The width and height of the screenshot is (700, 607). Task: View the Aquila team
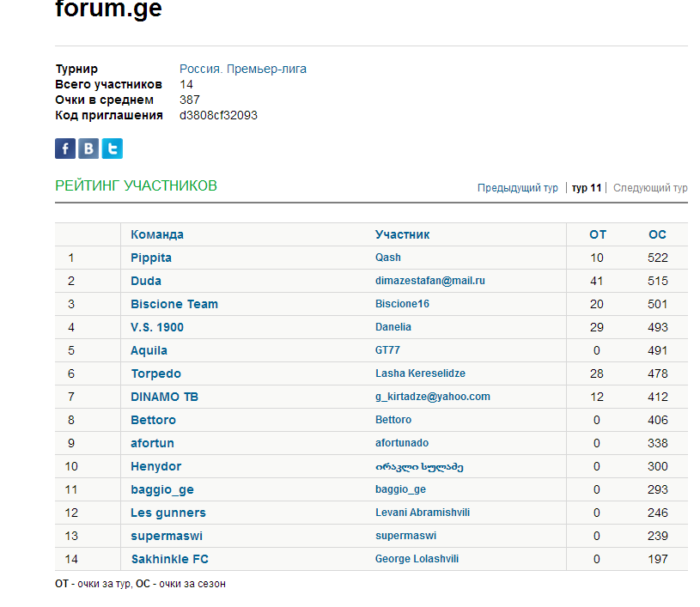[149, 350]
